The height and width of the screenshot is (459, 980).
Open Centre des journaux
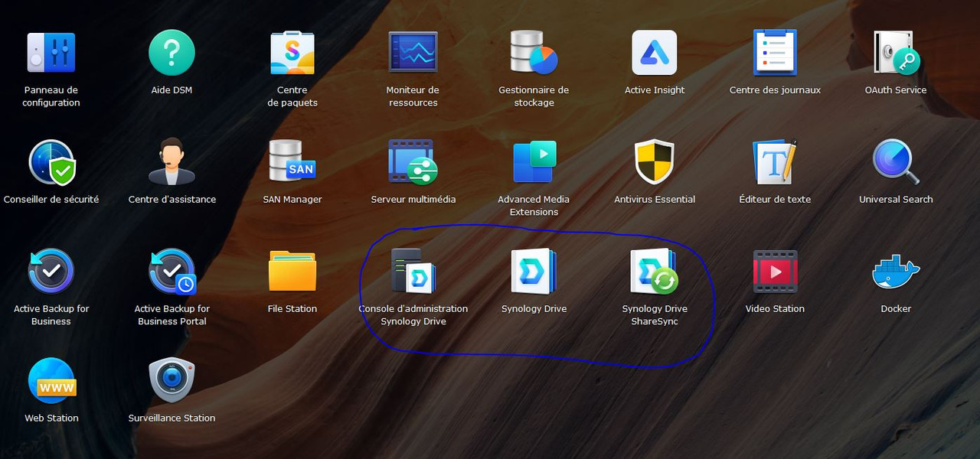775,53
